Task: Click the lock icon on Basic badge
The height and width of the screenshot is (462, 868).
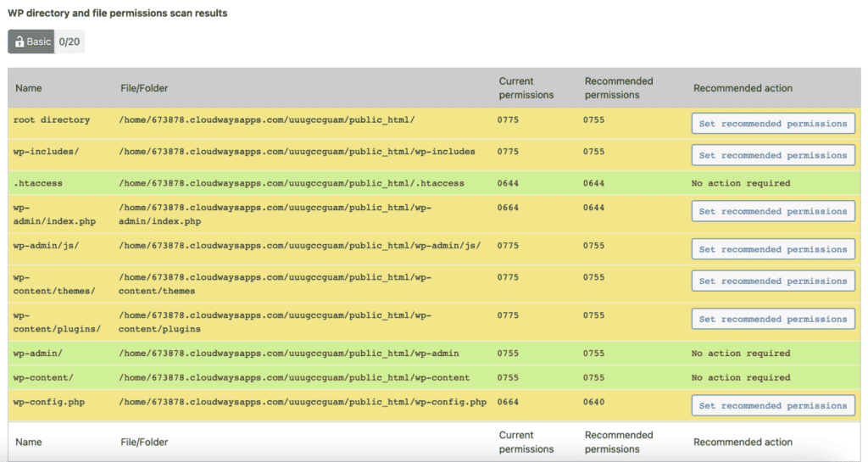Action: tap(19, 42)
